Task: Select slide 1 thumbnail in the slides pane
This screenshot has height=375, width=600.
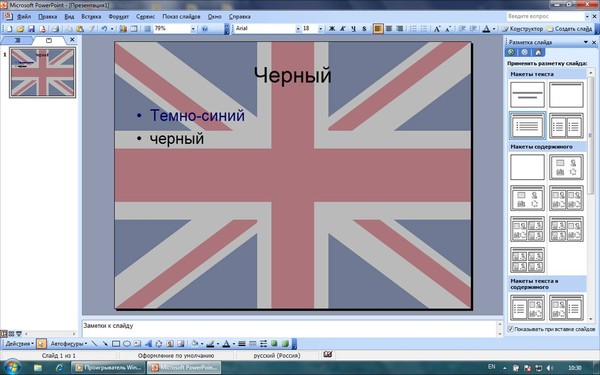Action: 42,72
